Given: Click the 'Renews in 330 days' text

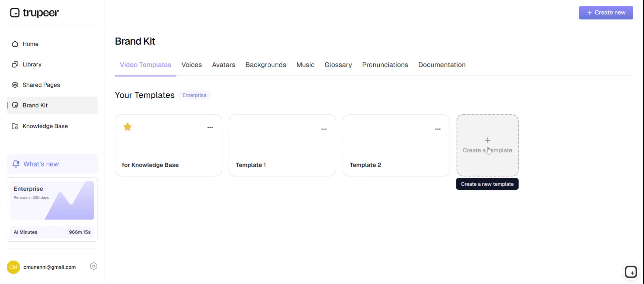Looking at the screenshot, I should (31, 198).
